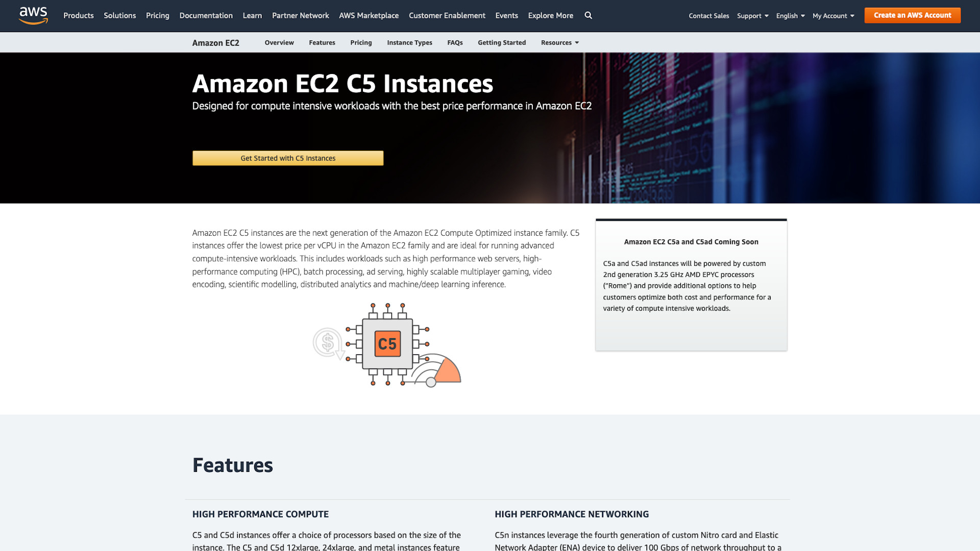Open the search icon
The width and height of the screenshot is (980, 551).
coord(587,15)
